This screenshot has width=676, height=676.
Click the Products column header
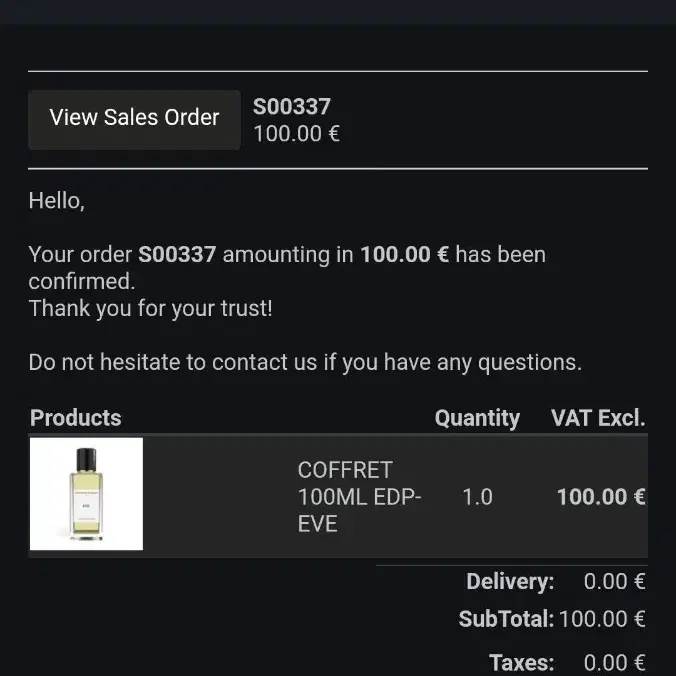click(75, 418)
